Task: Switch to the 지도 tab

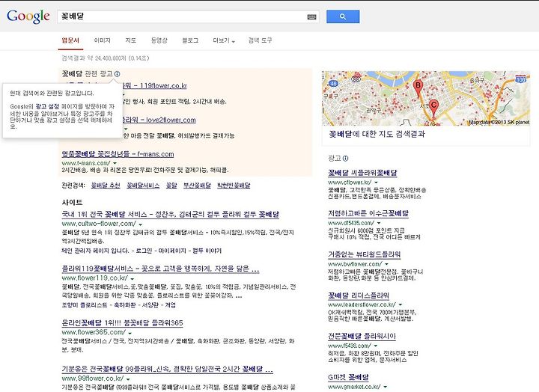Action: pos(130,40)
